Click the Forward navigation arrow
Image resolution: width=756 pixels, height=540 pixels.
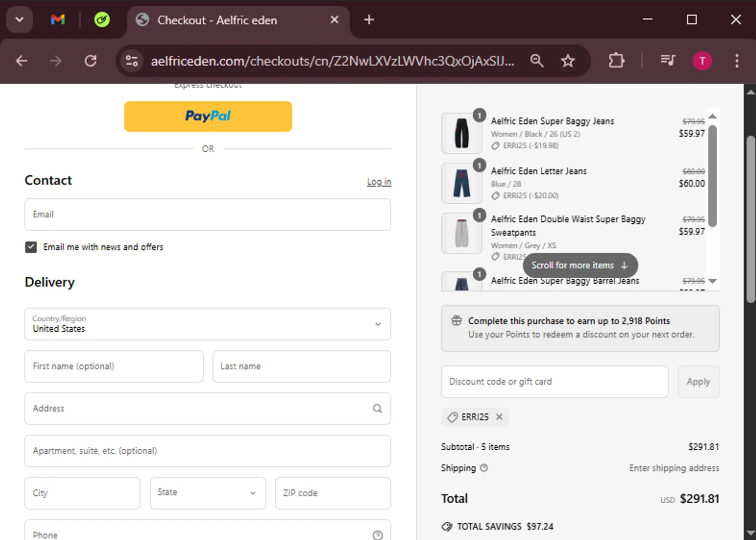click(x=56, y=61)
